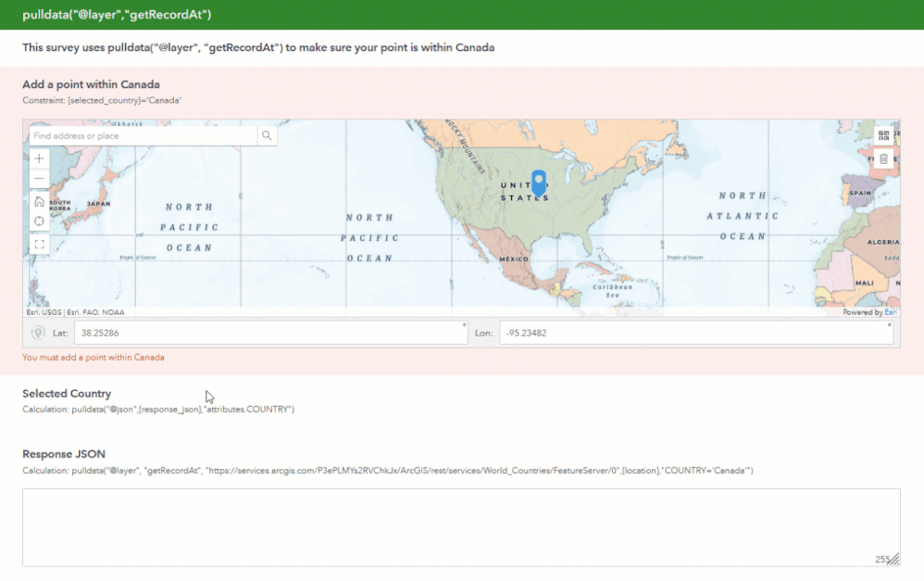Click the Japan label on map
Image resolution: width=924 pixels, height=581 pixels.
pyautogui.click(x=98, y=204)
